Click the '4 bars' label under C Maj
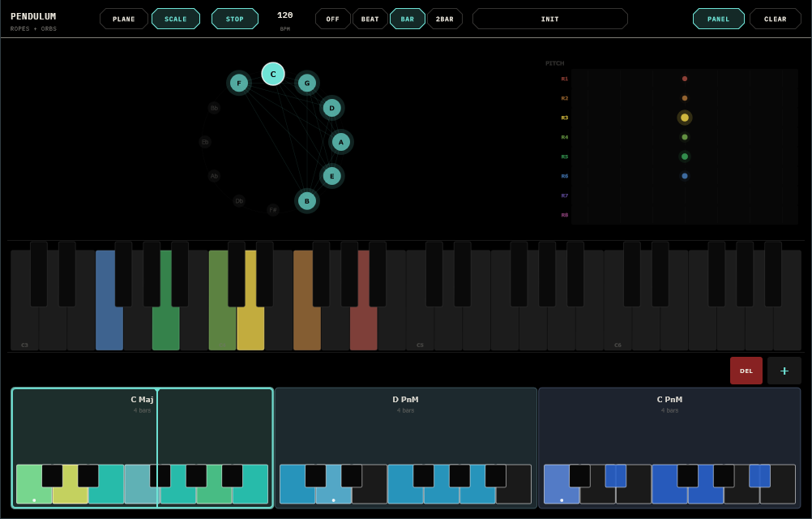 click(143, 410)
